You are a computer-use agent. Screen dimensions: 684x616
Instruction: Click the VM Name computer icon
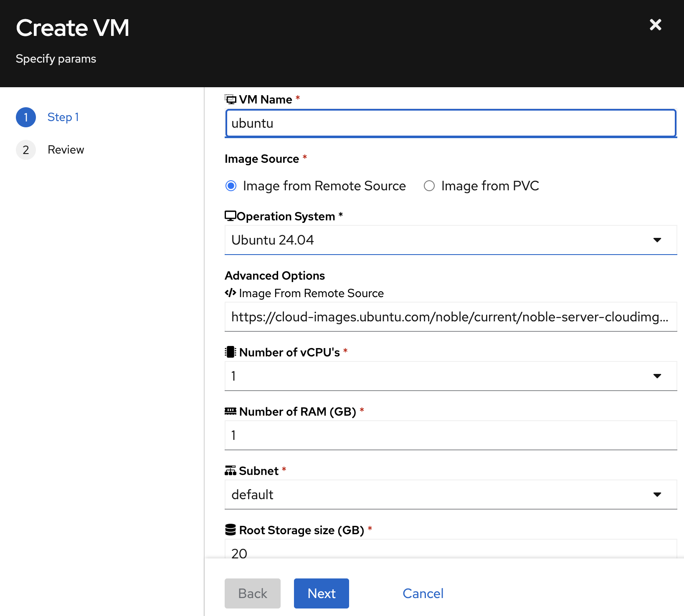pos(231,99)
